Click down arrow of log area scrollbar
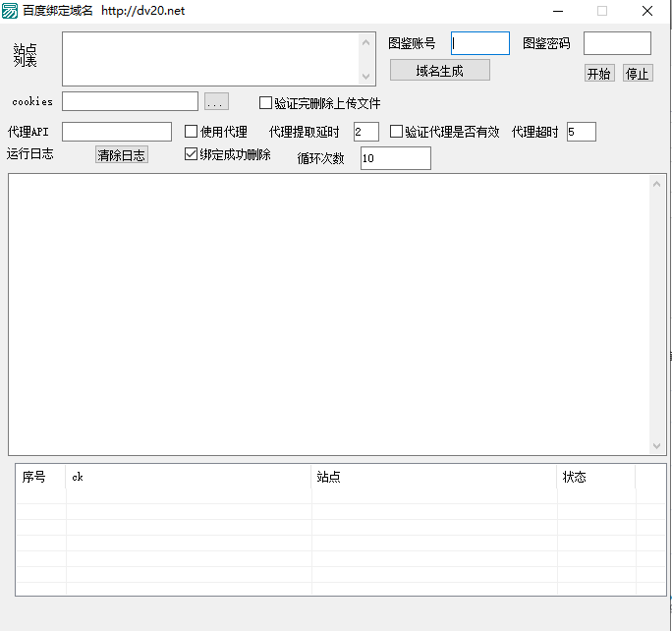This screenshot has width=672, height=631. pyautogui.click(x=656, y=446)
